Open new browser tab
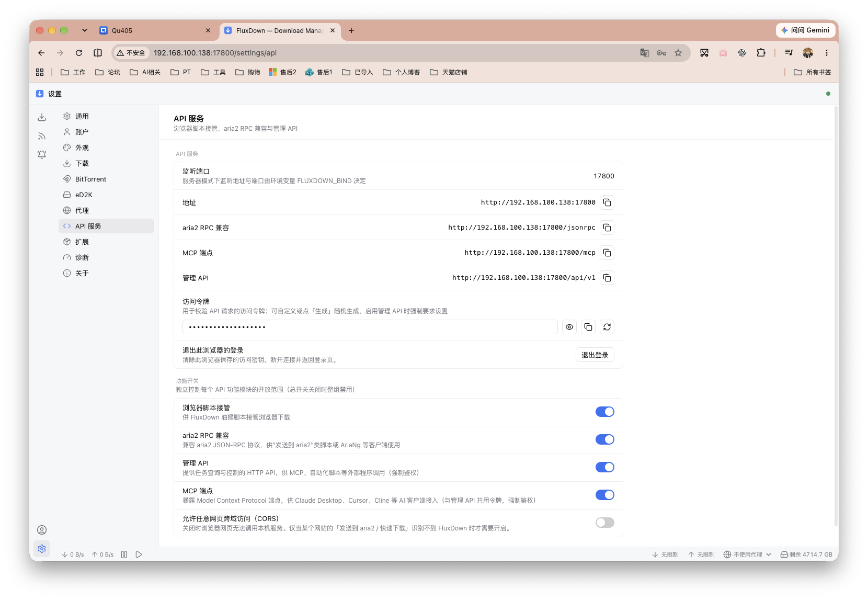The height and width of the screenshot is (600, 868). 351,30
